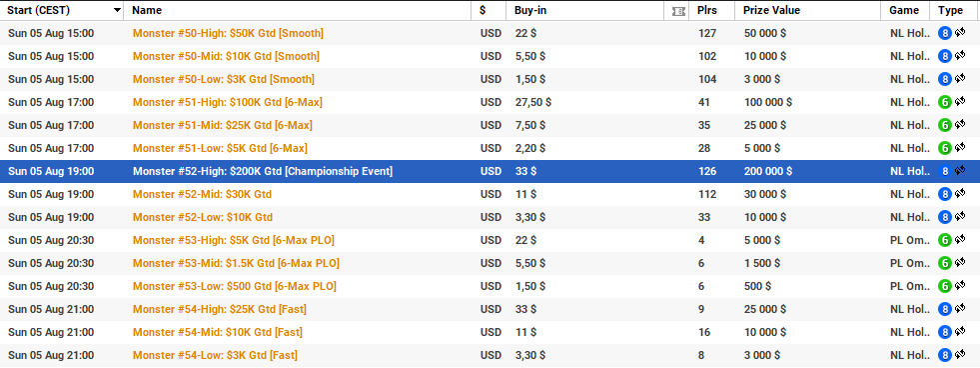Click the 100 000 $ prize value cell
The height and width of the screenshot is (368, 980).
click(x=768, y=102)
